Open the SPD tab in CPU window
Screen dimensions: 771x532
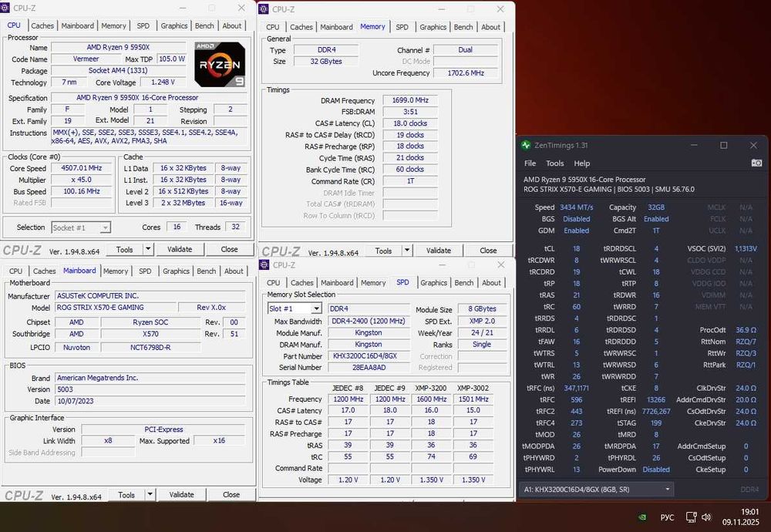143,25
